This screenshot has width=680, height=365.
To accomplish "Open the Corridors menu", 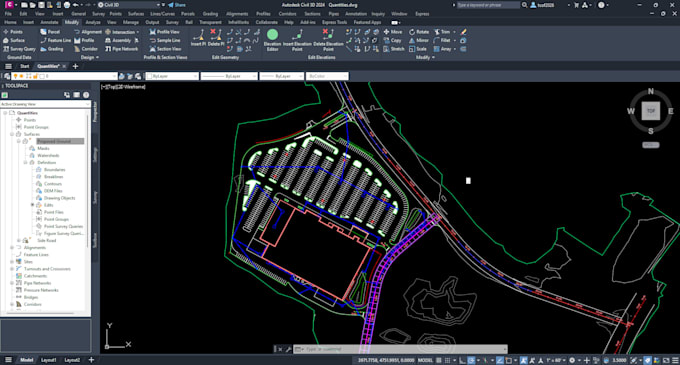I will (x=287, y=14).
